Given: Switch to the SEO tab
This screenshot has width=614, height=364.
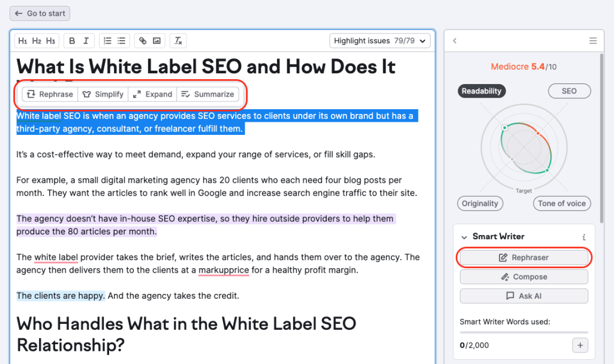Looking at the screenshot, I should [x=569, y=91].
